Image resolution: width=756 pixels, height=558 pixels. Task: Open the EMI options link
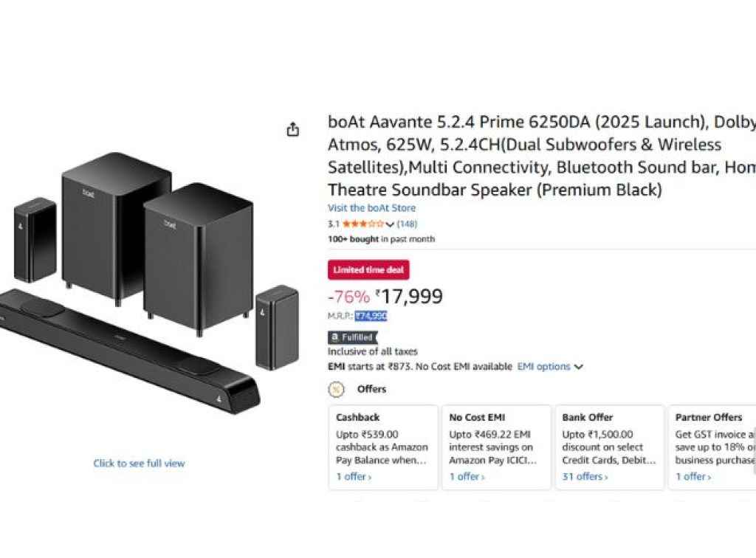point(543,366)
